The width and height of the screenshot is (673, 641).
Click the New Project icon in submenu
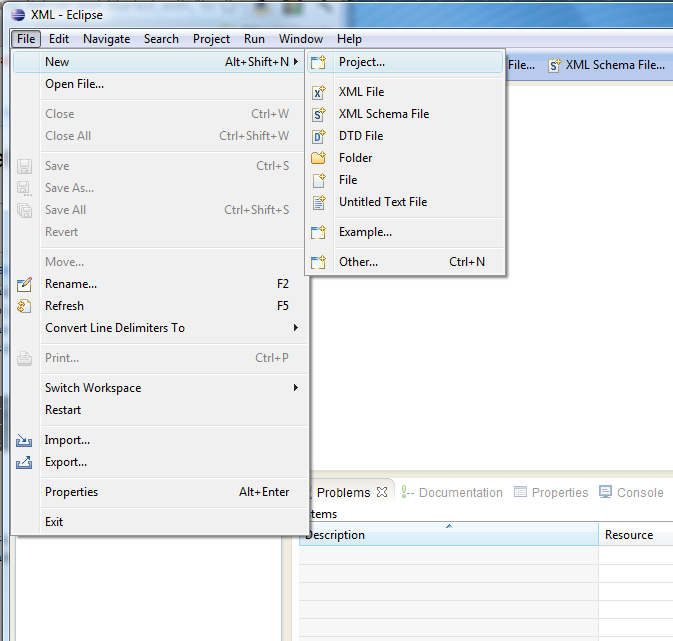point(318,62)
